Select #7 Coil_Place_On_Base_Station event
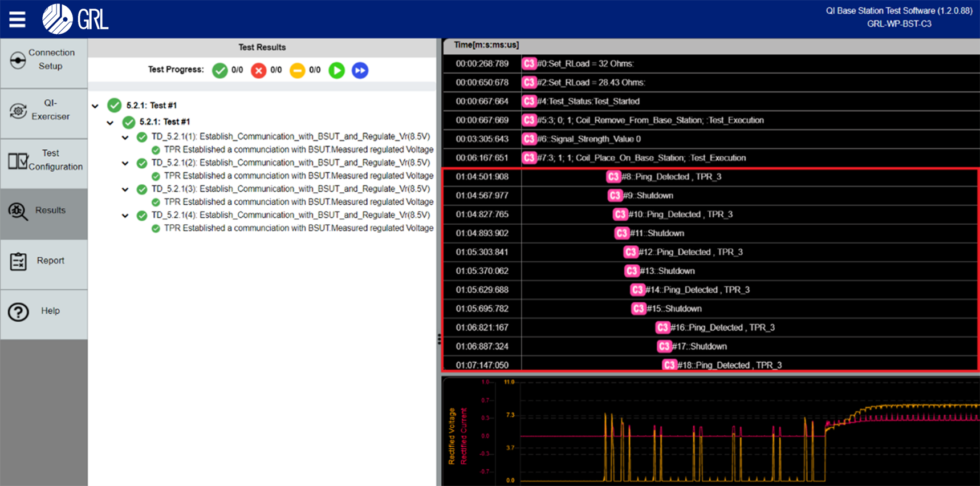The height and width of the screenshot is (486, 980). (x=641, y=158)
